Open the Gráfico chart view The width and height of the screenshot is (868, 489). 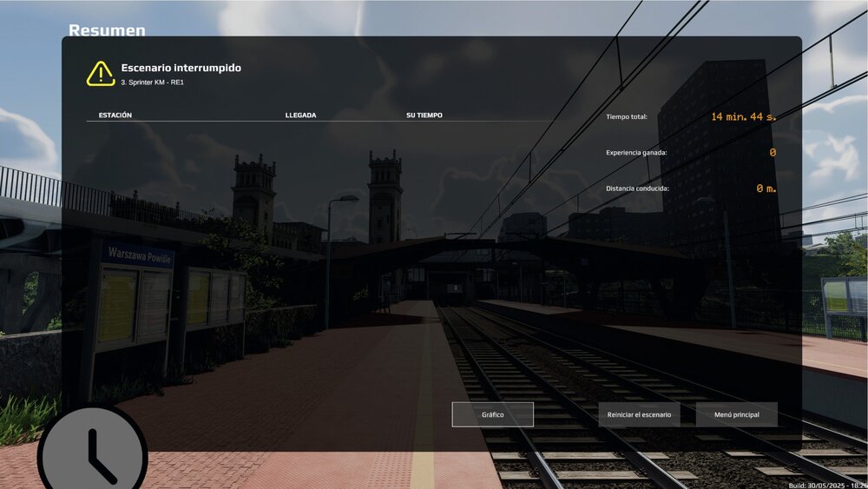pos(492,414)
